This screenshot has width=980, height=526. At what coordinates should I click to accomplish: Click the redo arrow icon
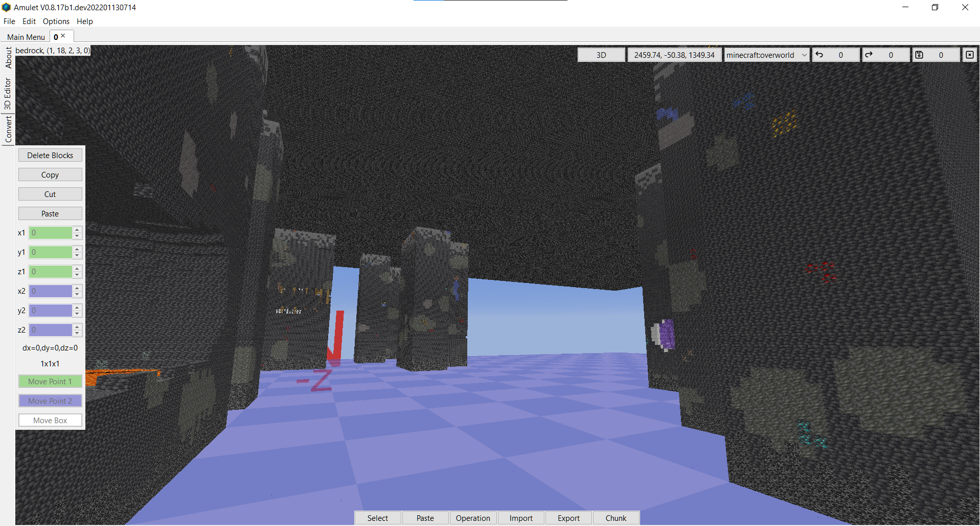870,55
